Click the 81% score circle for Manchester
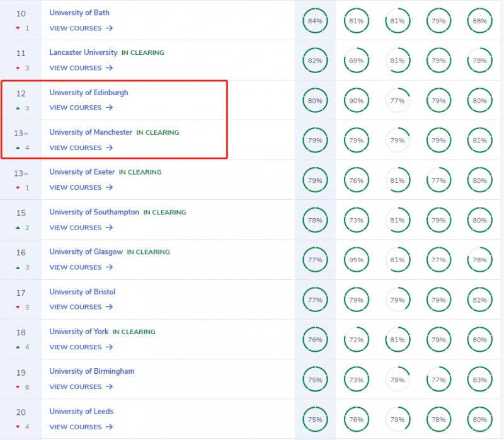Screen dimensions: 504x440 point(479,141)
